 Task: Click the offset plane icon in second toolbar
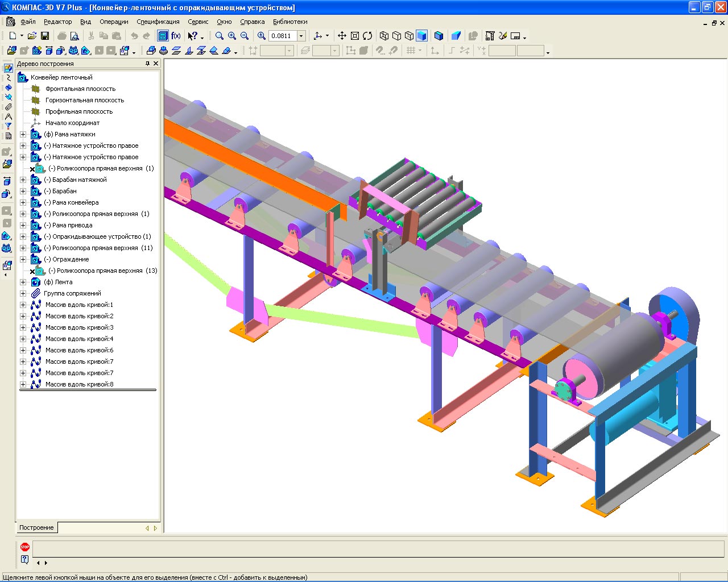(176, 51)
